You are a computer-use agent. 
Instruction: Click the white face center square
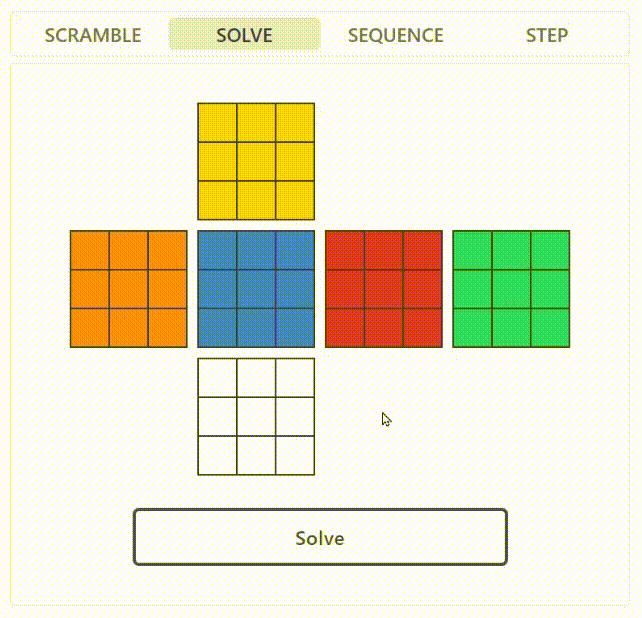pyautogui.click(x=256, y=416)
